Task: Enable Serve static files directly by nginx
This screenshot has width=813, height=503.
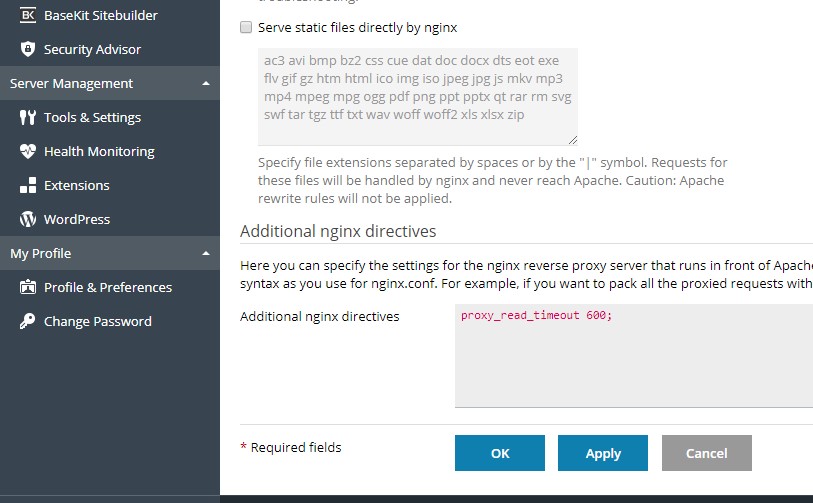Action: (246, 28)
